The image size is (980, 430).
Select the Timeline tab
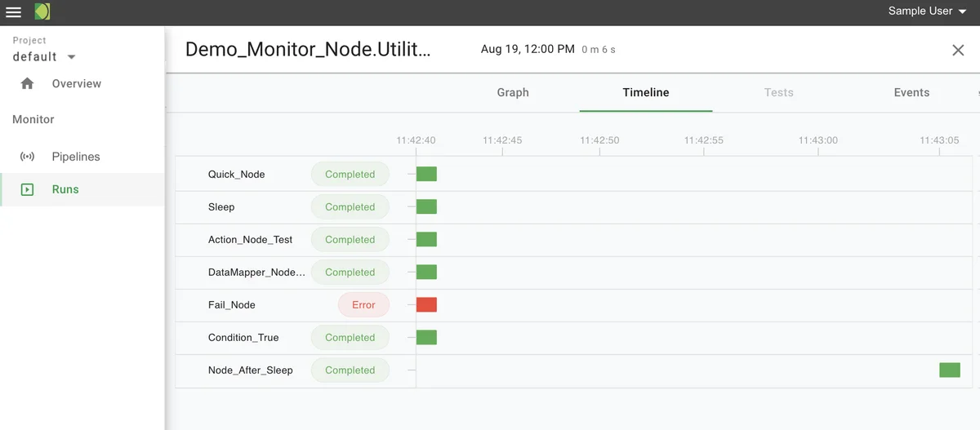pyautogui.click(x=646, y=92)
